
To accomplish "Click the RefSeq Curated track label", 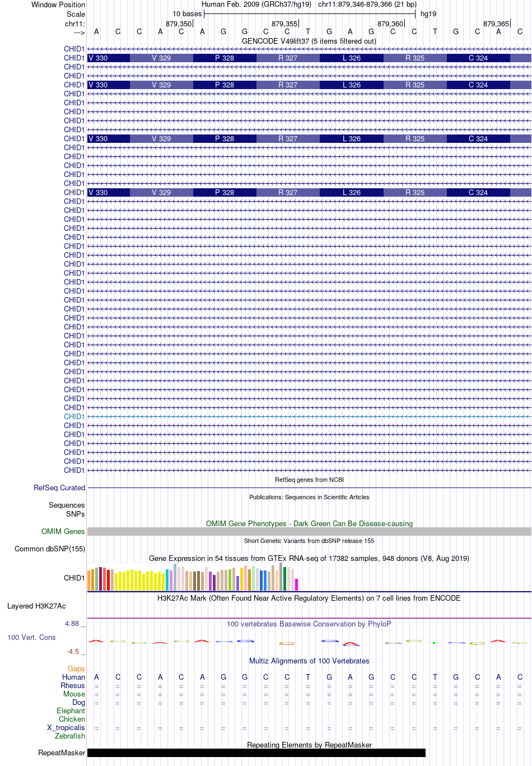I will point(59,488).
